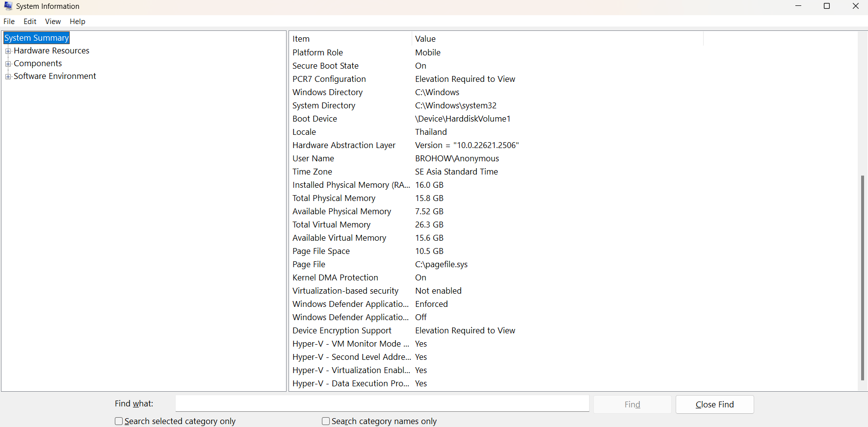The width and height of the screenshot is (868, 427).
Task: Select System Summary in the tree
Action: [x=37, y=38]
